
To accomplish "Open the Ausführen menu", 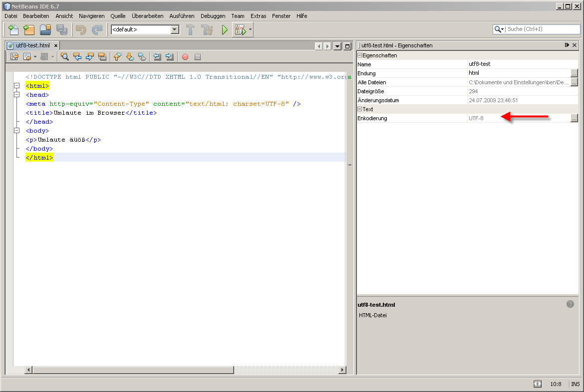I will [x=182, y=16].
